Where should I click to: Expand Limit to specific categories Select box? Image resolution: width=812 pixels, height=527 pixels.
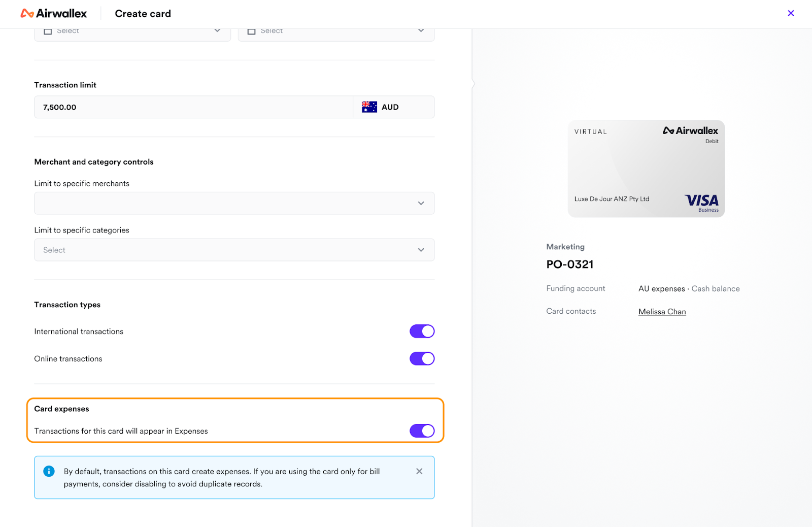(223, 250)
